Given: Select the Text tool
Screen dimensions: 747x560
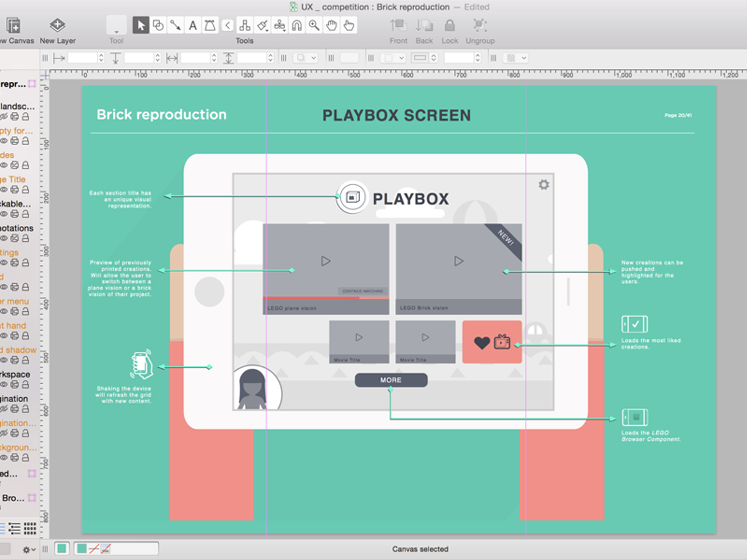Looking at the screenshot, I should coord(193,26).
